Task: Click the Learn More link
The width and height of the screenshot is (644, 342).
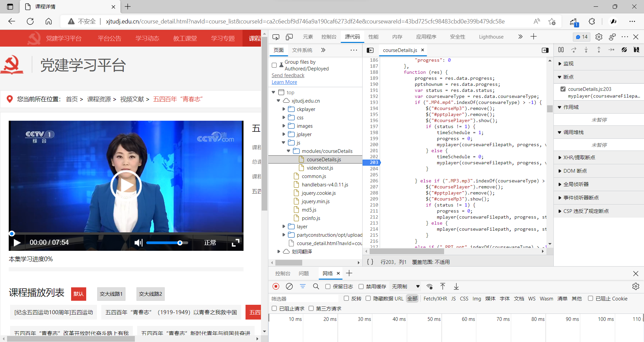Action: (x=284, y=82)
